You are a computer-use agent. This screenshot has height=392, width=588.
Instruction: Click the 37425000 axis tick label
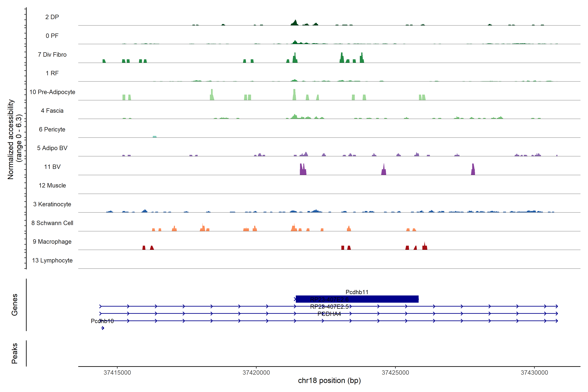coord(395,373)
